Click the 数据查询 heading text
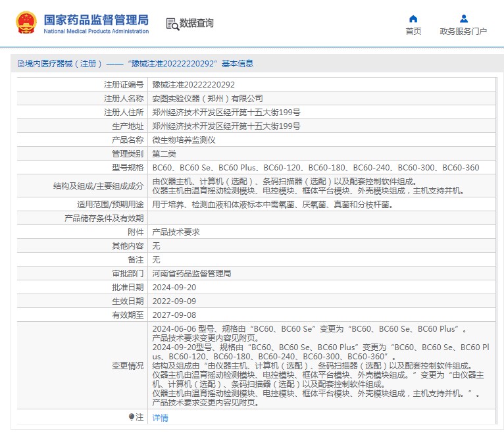 196,23
